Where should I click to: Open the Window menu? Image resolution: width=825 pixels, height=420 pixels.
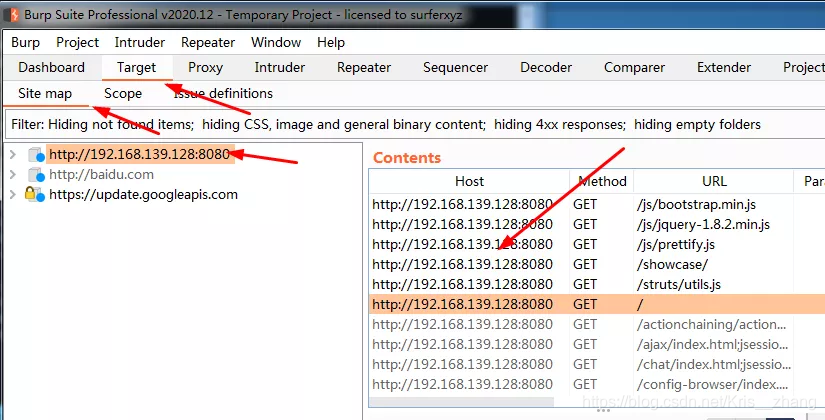276,42
